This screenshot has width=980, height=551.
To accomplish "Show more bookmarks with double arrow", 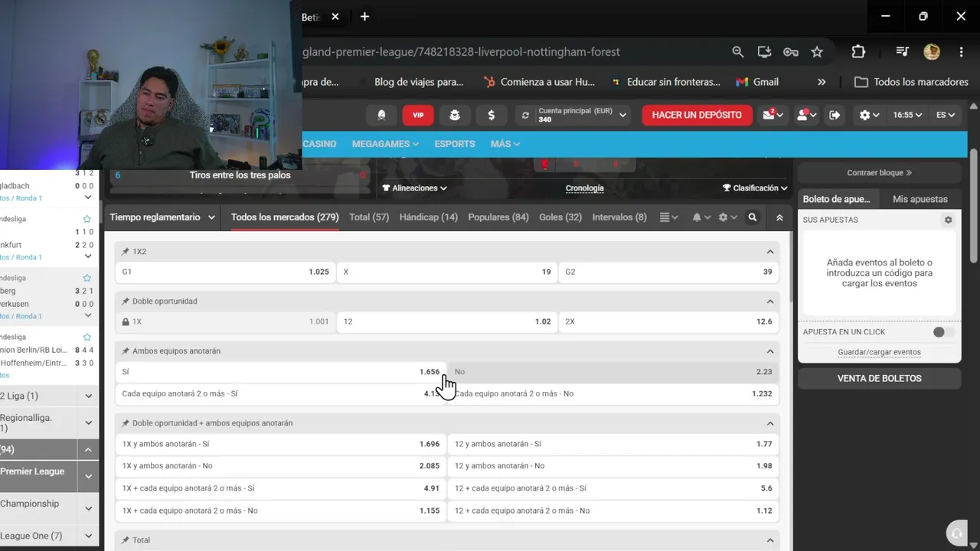I will [x=822, y=82].
